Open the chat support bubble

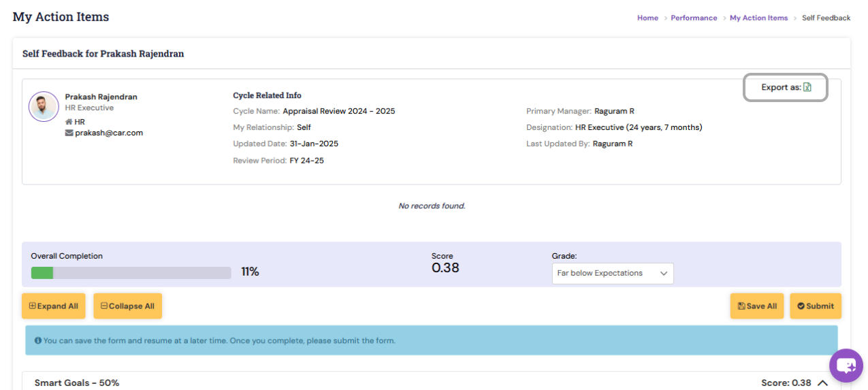(x=846, y=366)
